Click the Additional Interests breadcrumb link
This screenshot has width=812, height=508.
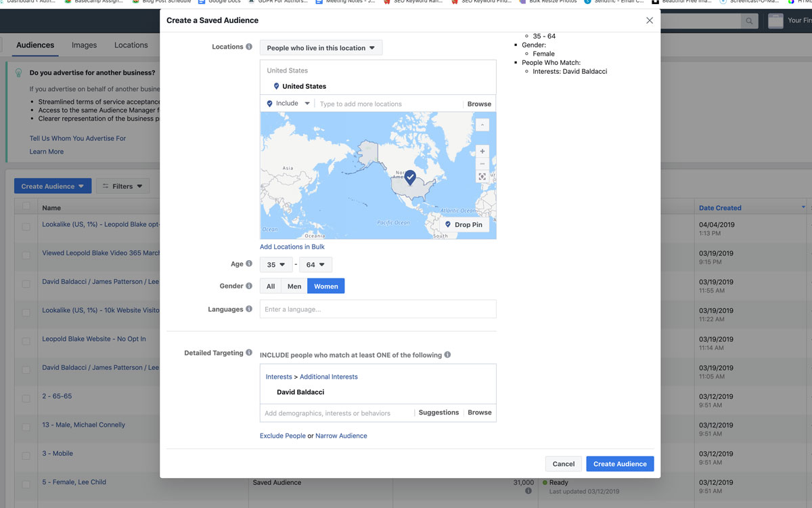[329, 377]
